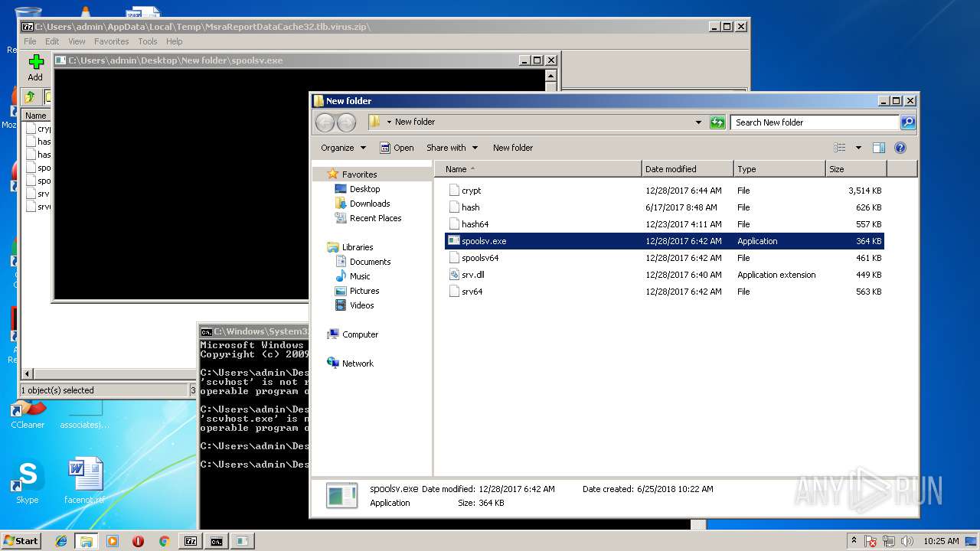The image size is (980, 551).
Task: Select Recent Places in navigation pane
Action: pyautogui.click(x=375, y=218)
